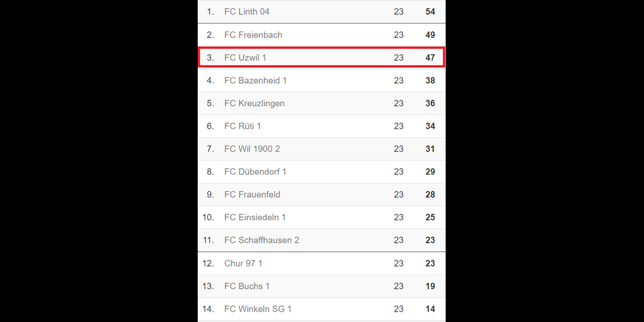Select the FC Rüti 1 team entry
The image size is (644, 322).
click(242, 126)
